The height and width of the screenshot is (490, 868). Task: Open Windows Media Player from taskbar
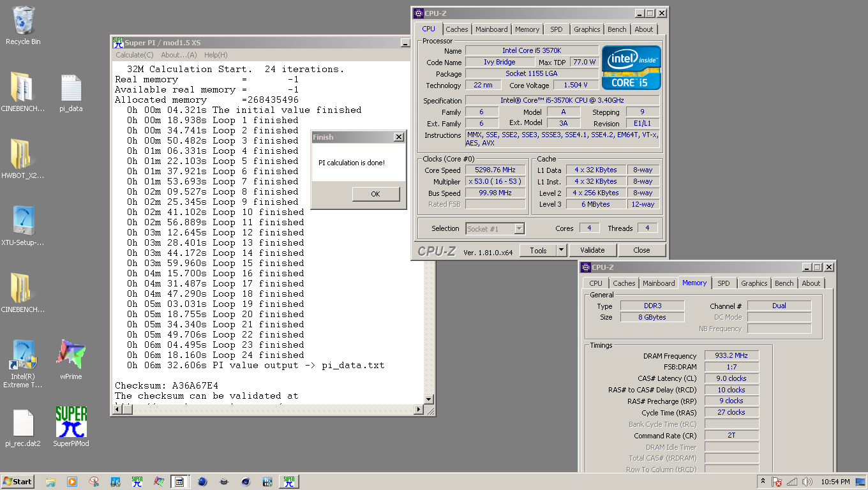tap(72, 482)
